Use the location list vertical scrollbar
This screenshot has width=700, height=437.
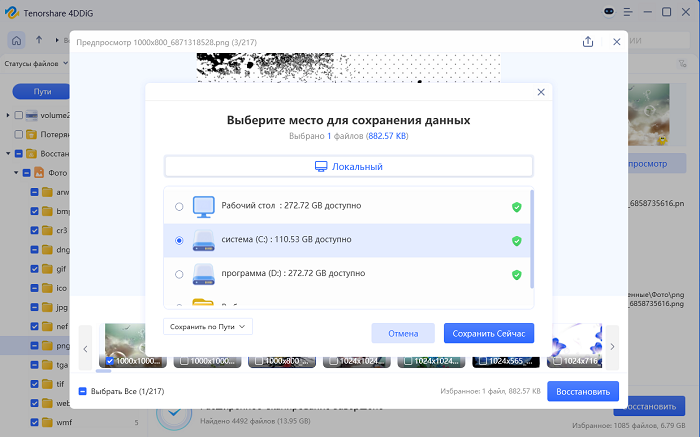pyautogui.click(x=531, y=239)
